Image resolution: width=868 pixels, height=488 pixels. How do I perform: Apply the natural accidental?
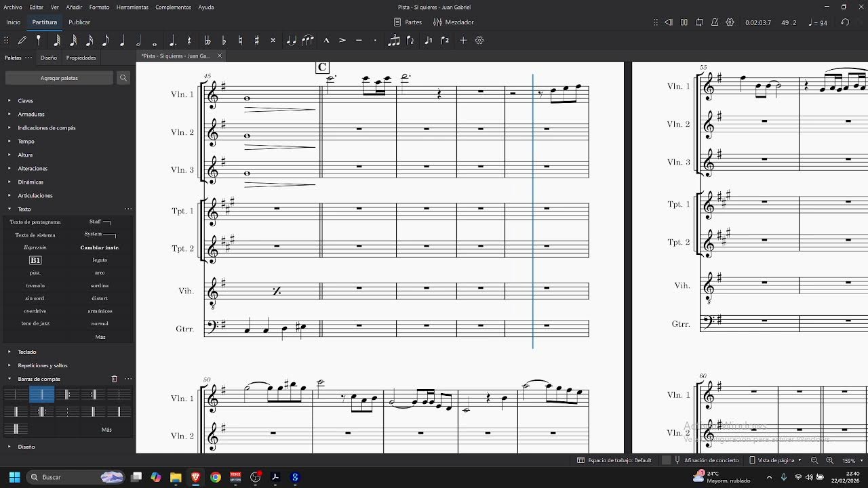point(240,41)
